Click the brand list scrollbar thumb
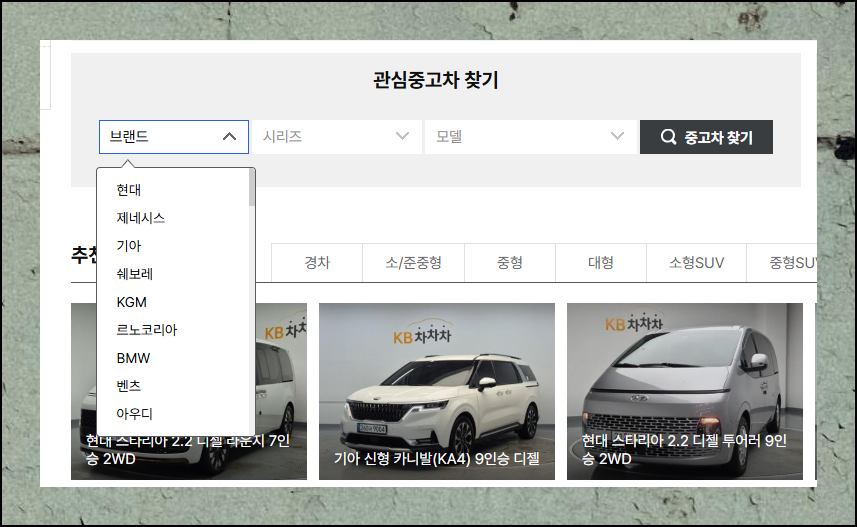 (x=252, y=187)
